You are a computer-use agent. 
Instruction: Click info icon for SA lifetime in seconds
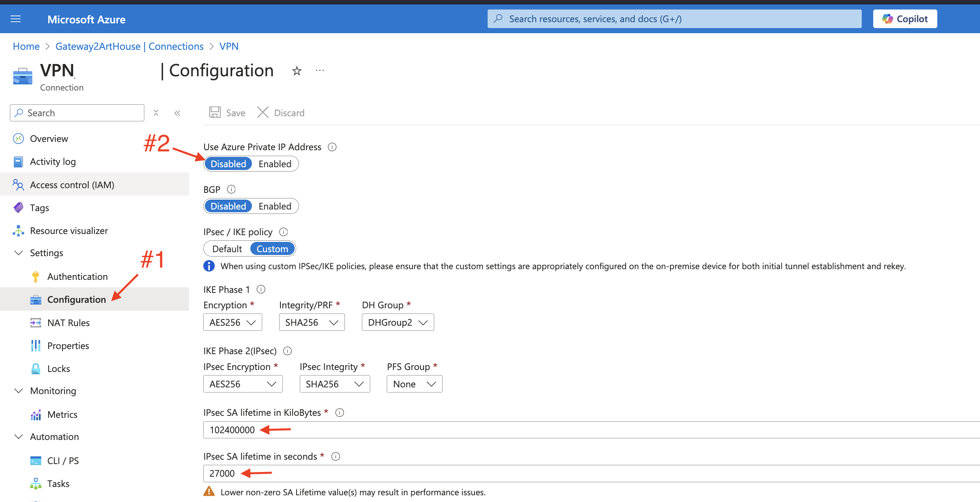[336, 457]
